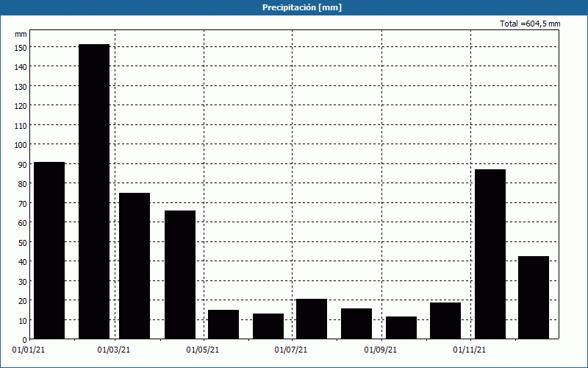Click the '80' y-axis value
The width and height of the screenshot is (588, 368).
coord(23,184)
